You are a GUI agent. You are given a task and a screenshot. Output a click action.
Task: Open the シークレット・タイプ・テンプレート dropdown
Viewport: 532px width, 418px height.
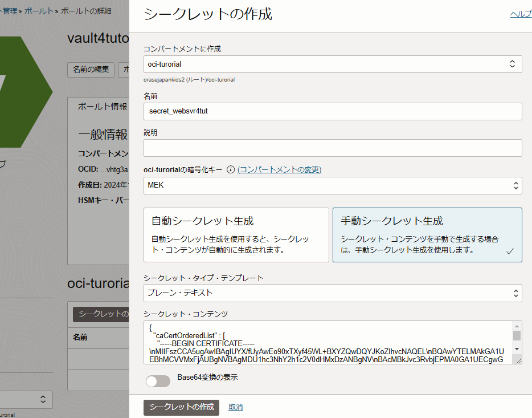(333, 293)
